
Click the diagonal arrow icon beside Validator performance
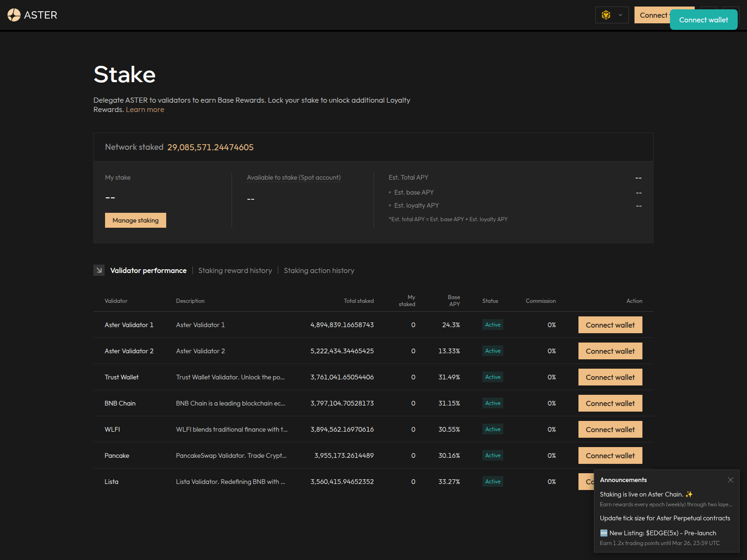99,270
